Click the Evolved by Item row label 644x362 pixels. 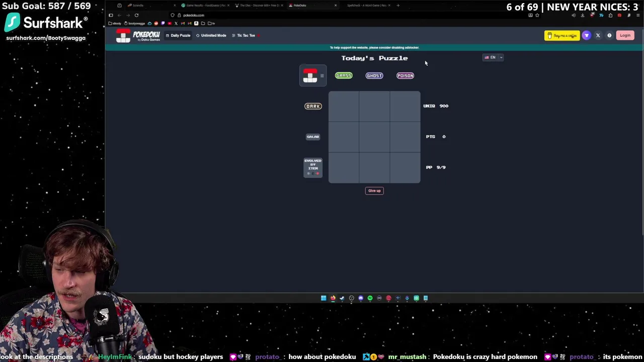[313, 167]
